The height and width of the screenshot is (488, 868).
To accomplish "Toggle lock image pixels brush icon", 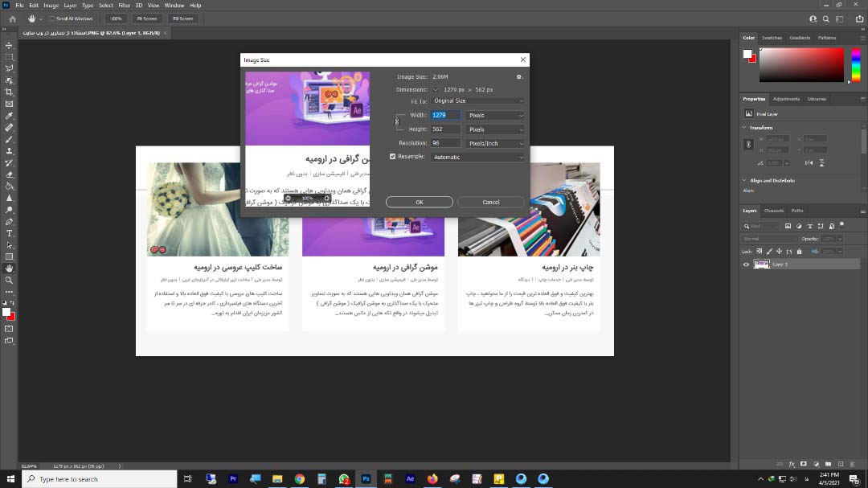I will tap(769, 252).
